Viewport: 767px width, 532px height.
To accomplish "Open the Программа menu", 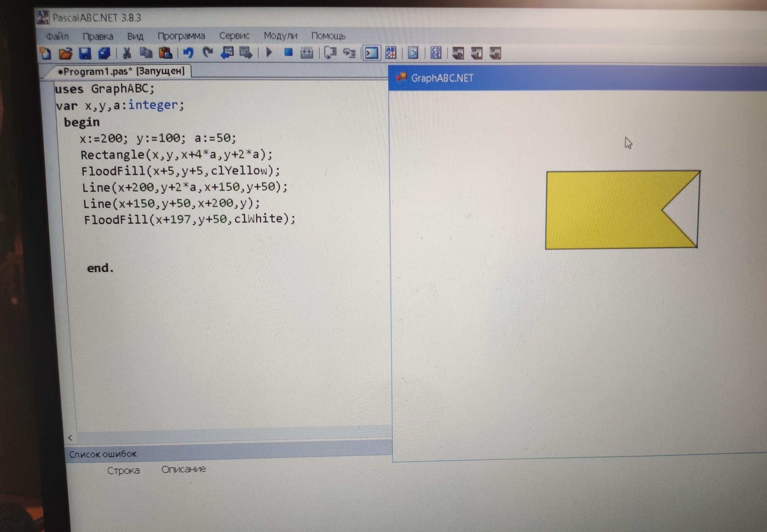I will (x=181, y=36).
